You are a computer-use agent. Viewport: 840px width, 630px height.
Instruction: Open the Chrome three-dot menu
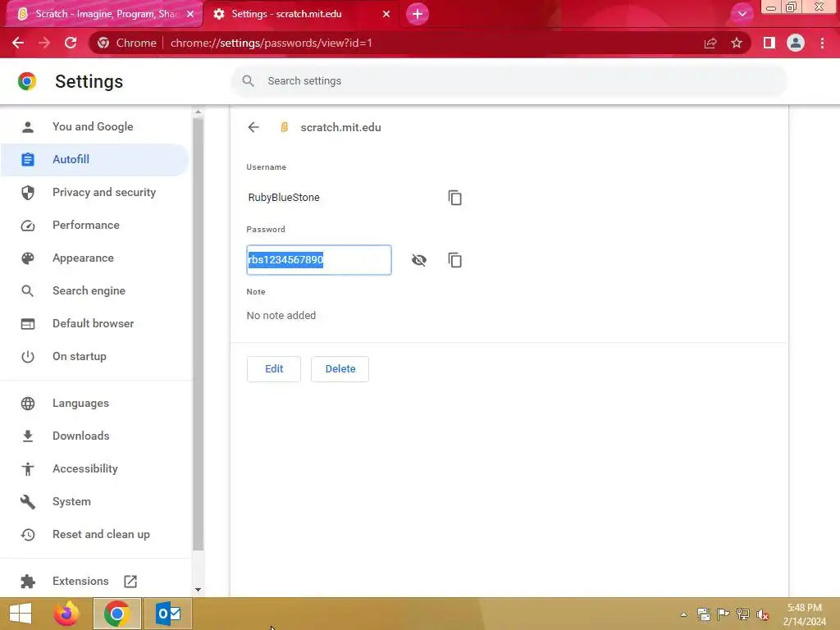(x=822, y=43)
